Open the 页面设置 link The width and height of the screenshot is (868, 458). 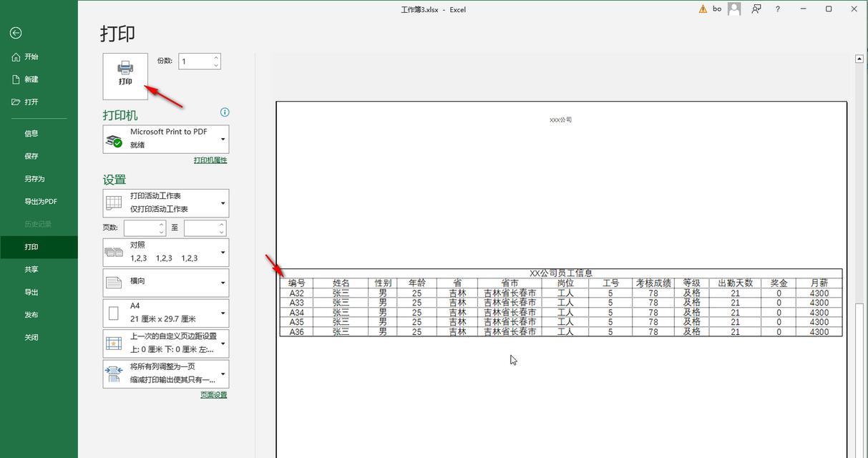tap(213, 395)
